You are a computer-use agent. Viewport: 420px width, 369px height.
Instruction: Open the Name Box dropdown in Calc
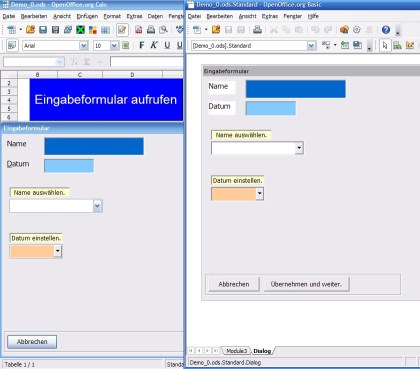click(60, 62)
